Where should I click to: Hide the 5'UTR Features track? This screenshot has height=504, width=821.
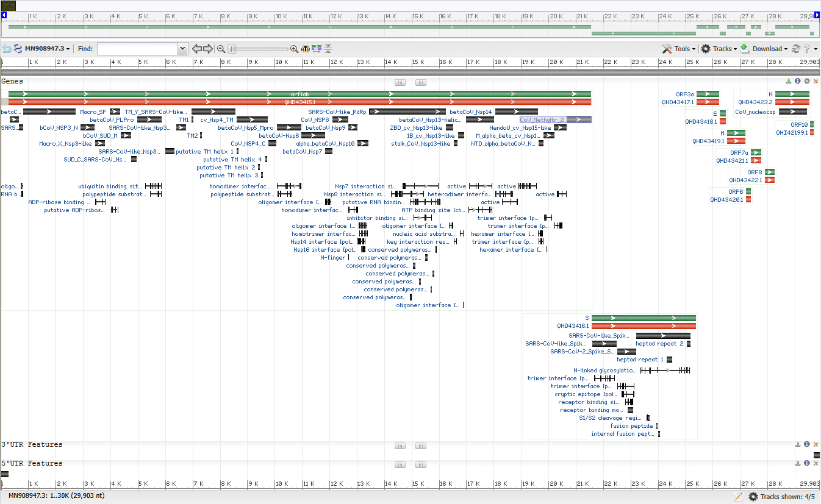point(816,463)
